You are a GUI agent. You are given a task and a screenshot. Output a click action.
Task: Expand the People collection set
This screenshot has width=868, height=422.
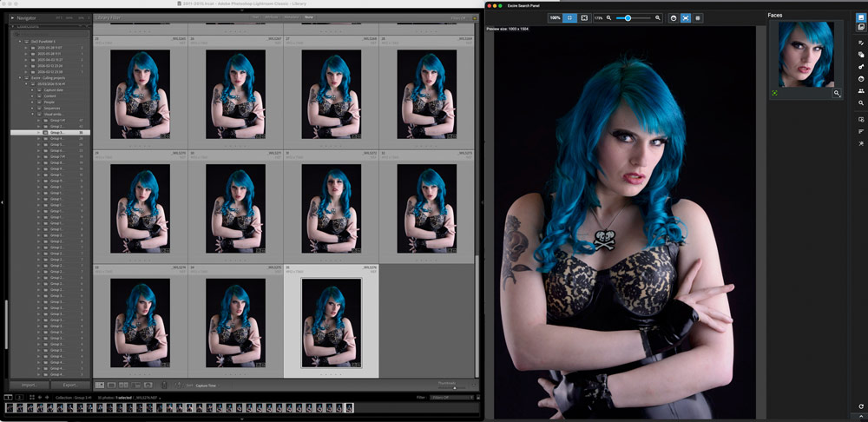point(33,102)
